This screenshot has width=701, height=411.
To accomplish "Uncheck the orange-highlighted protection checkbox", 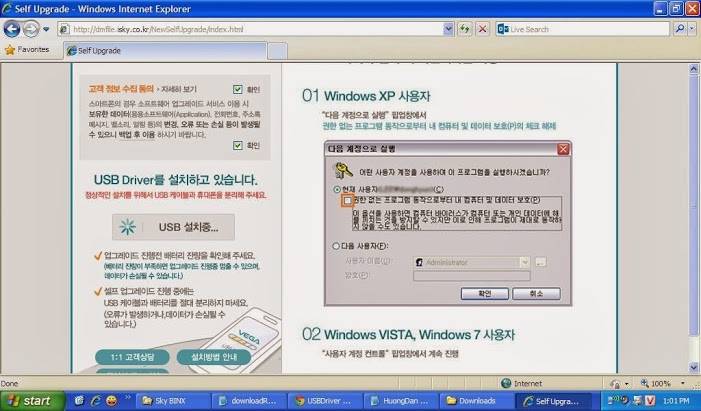I will [x=347, y=201].
